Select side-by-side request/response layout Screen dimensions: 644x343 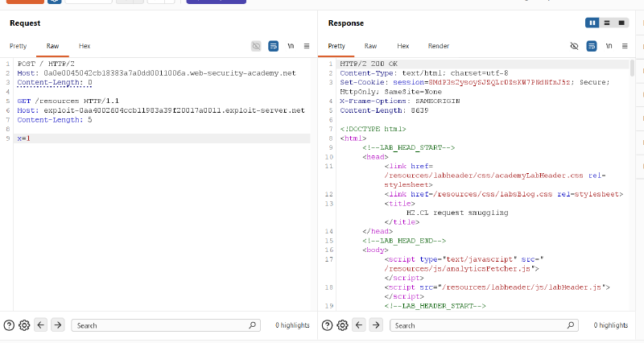tap(592, 23)
